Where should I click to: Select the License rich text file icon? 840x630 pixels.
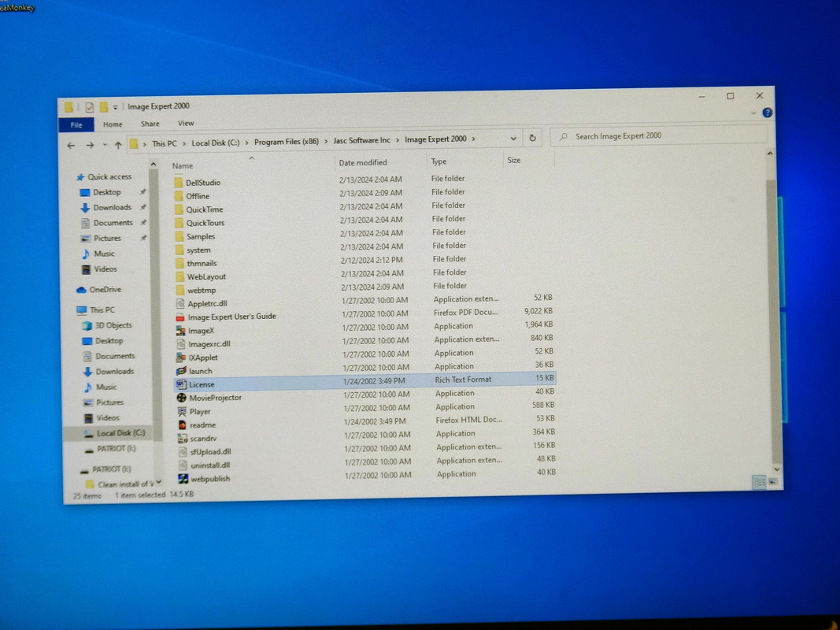pos(182,384)
